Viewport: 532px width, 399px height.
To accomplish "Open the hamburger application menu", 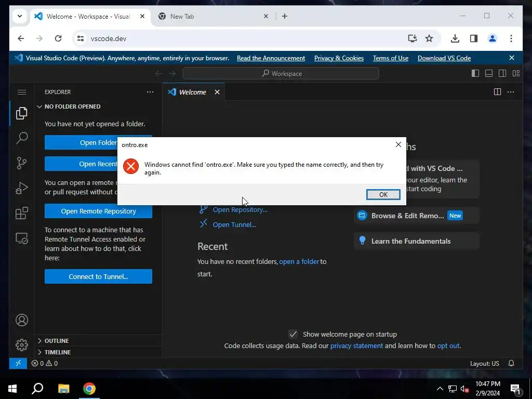I will pos(22,92).
